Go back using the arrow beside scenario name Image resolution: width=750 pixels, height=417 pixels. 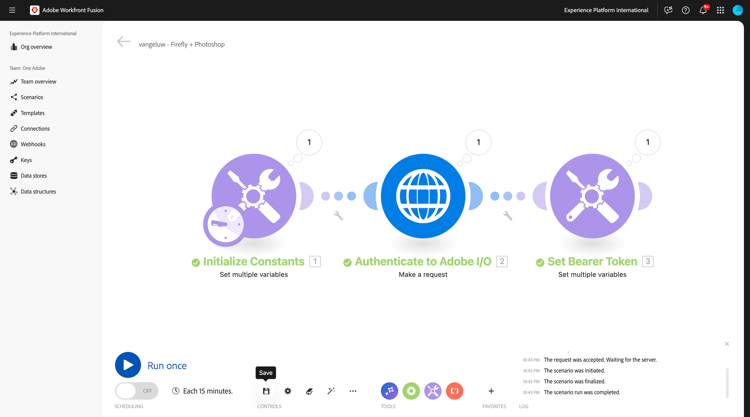click(x=123, y=42)
